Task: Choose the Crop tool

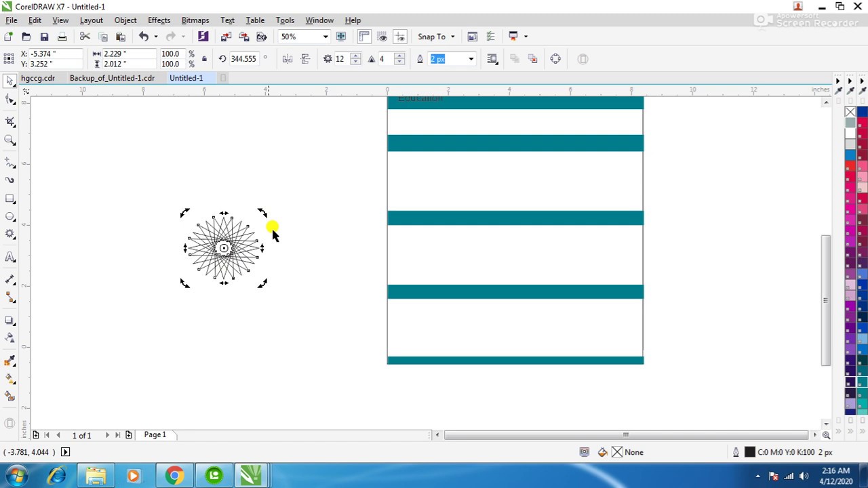Action: [10, 121]
